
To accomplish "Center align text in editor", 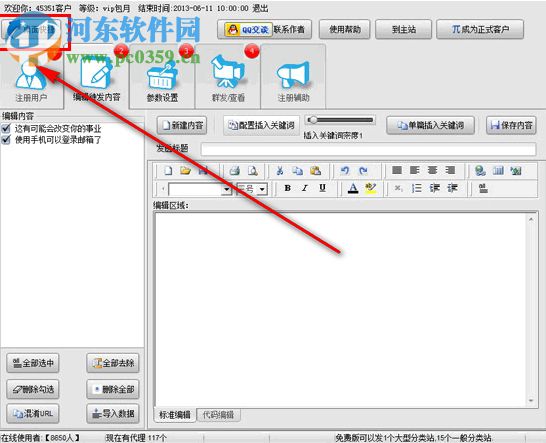I will pyautogui.click(x=432, y=170).
